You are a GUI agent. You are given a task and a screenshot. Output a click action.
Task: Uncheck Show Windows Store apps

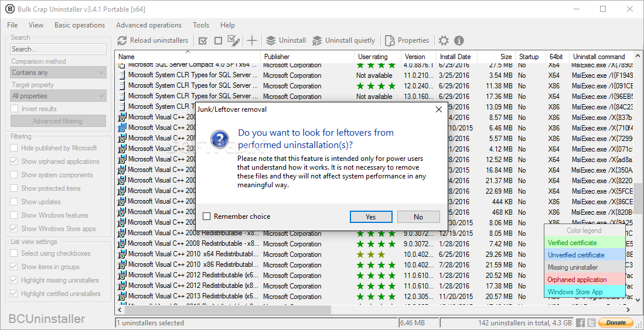pos(14,229)
